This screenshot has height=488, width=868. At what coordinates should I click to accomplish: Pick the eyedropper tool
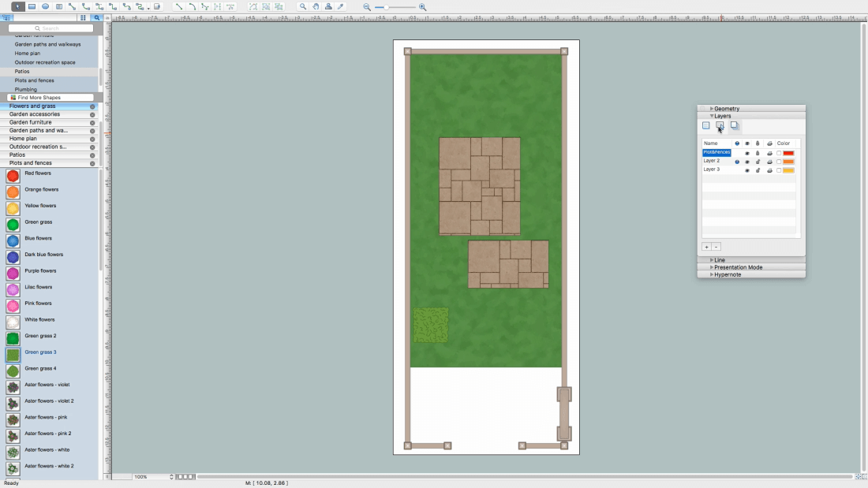pyautogui.click(x=341, y=6)
